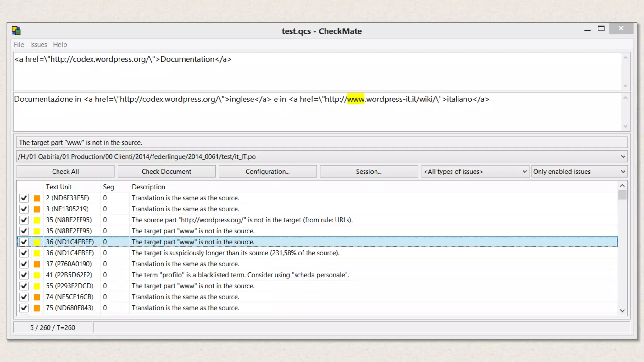The height and width of the screenshot is (362, 644).
Task: Click the Configuration... button
Action: pos(268,172)
